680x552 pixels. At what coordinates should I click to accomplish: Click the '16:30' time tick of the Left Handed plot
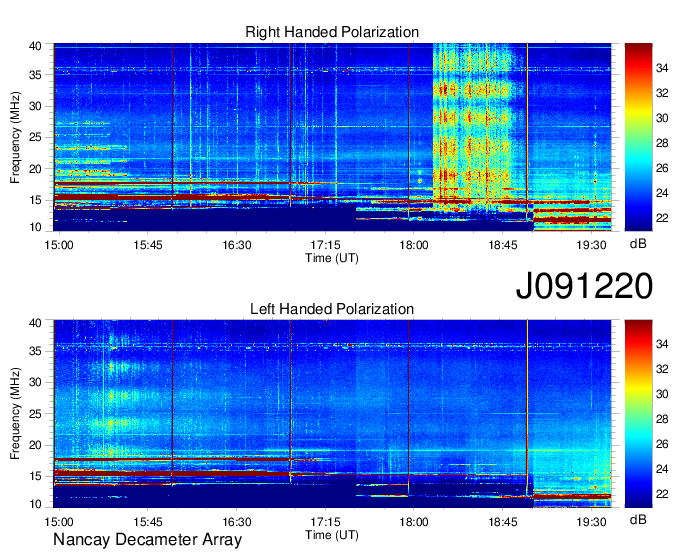pos(237,522)
